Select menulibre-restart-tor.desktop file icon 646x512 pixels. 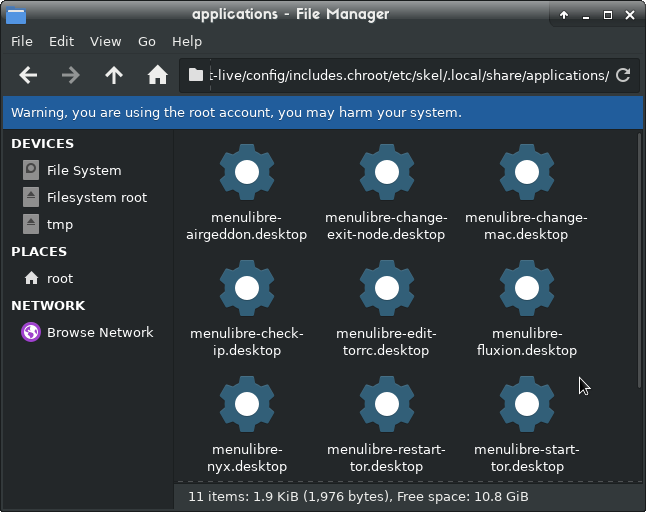(386, 405)
